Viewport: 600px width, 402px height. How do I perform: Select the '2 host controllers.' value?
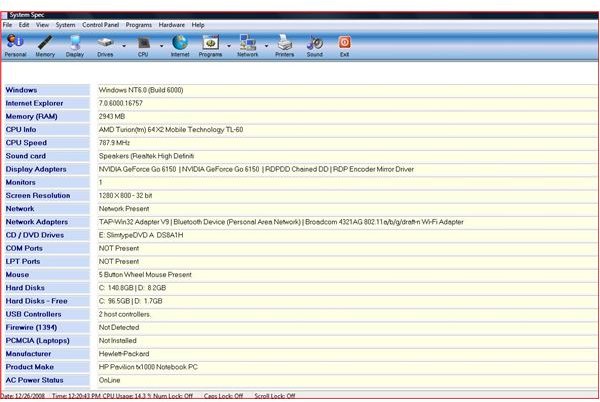(x=124, y=314)
